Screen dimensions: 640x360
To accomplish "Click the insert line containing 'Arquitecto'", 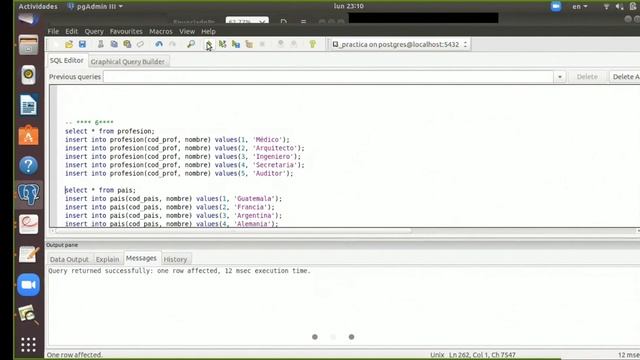I will 184,148.
